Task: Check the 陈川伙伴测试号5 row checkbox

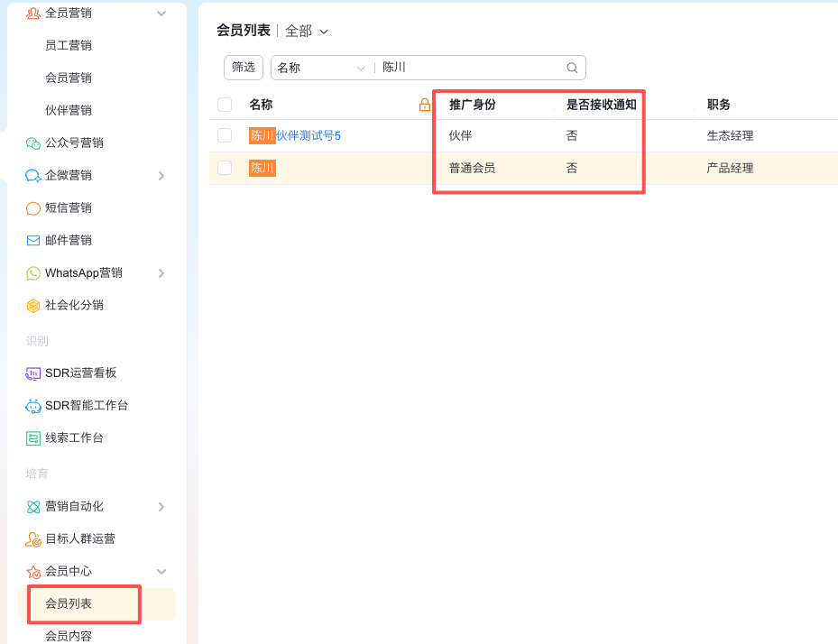Action: tap(225, 136)
